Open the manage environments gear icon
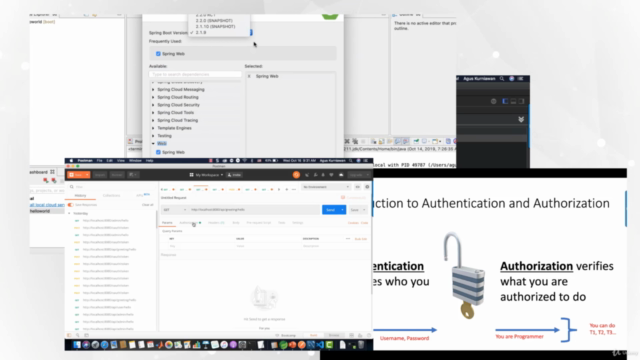Screen dimensions: 640x360 (x=367, y=187)
